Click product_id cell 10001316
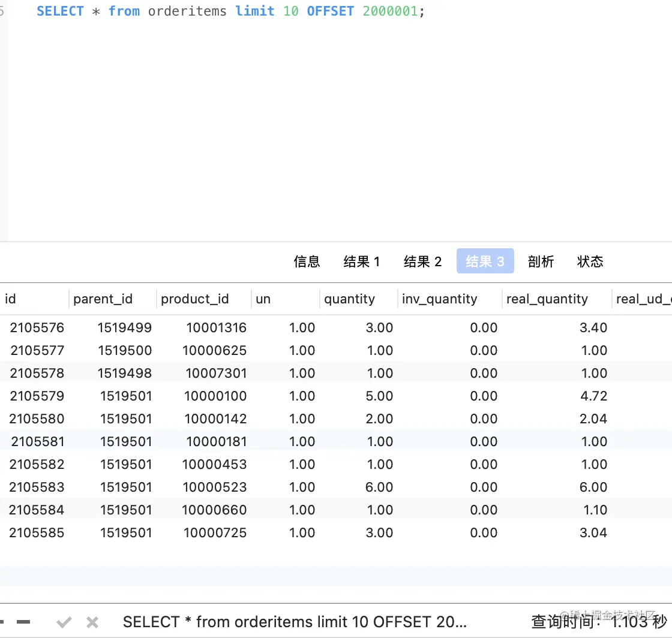 pyautogui.click(x=216, y=327)
